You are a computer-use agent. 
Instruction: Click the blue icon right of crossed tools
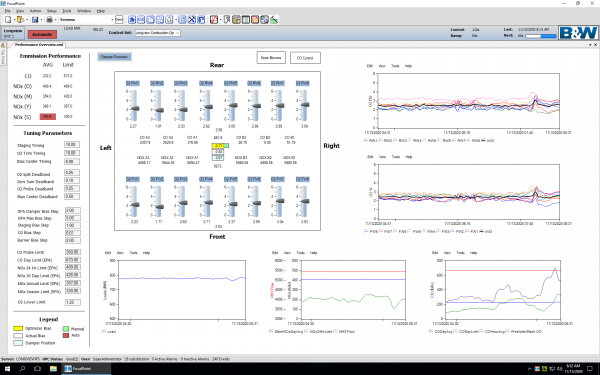click(201, 20)
